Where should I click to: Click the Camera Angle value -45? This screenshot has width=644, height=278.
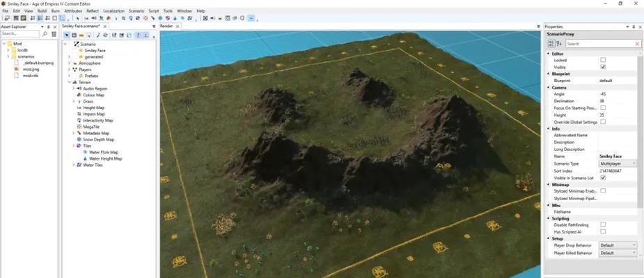coord(602,94)
